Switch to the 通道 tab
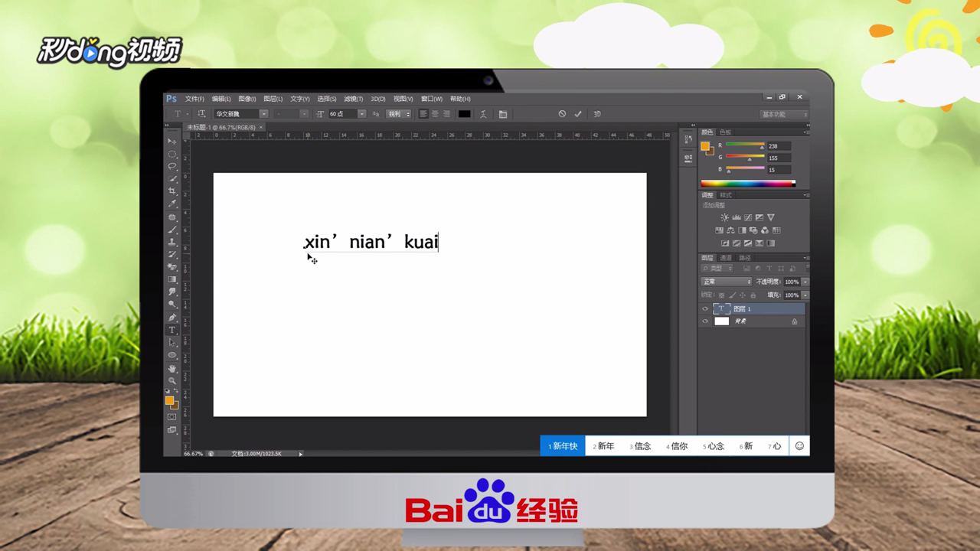The image size is (980, 551). pyautogui.click(x=726, y=258)
